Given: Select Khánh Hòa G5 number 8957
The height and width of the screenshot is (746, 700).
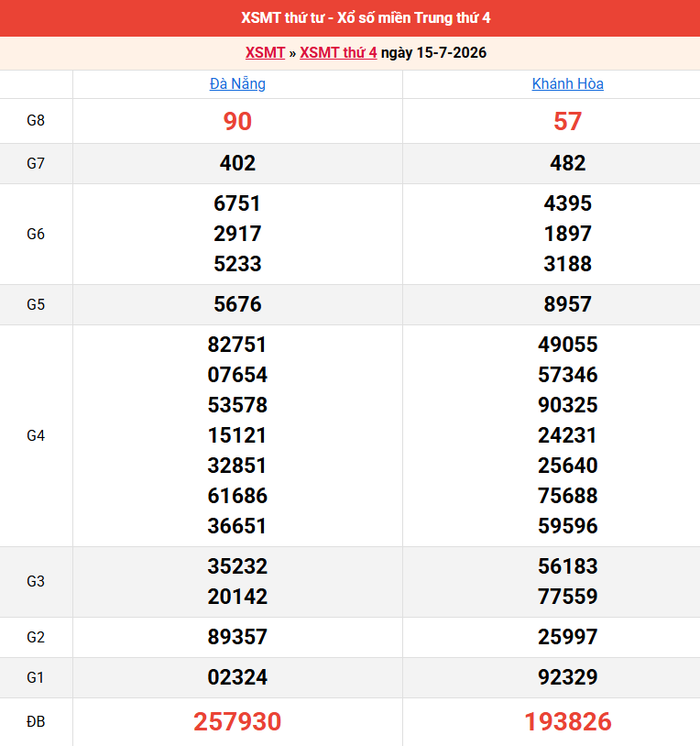Looking at the screenshot, I should tap(567, 304).
